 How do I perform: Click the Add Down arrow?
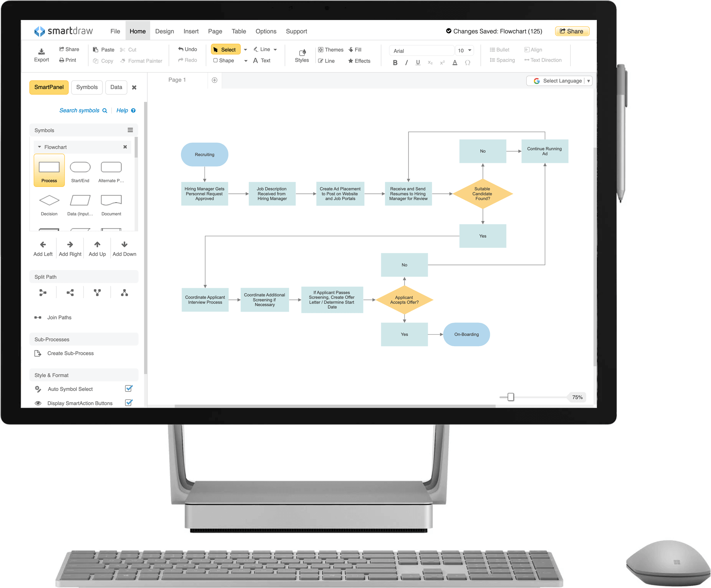(124, 244)
